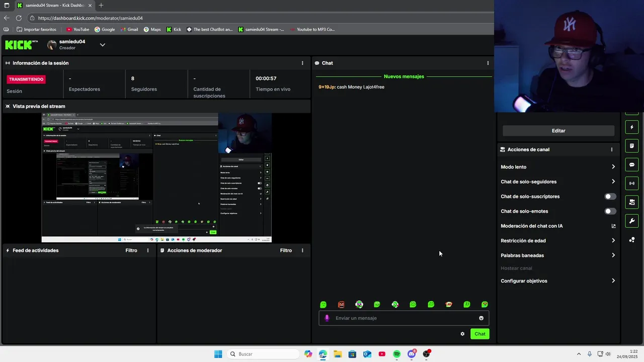
Task: Click the samiedu04 profile avatar
Action: 52,45
